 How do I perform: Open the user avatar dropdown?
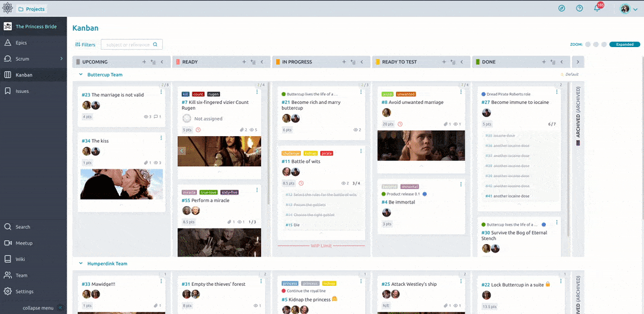629,9
